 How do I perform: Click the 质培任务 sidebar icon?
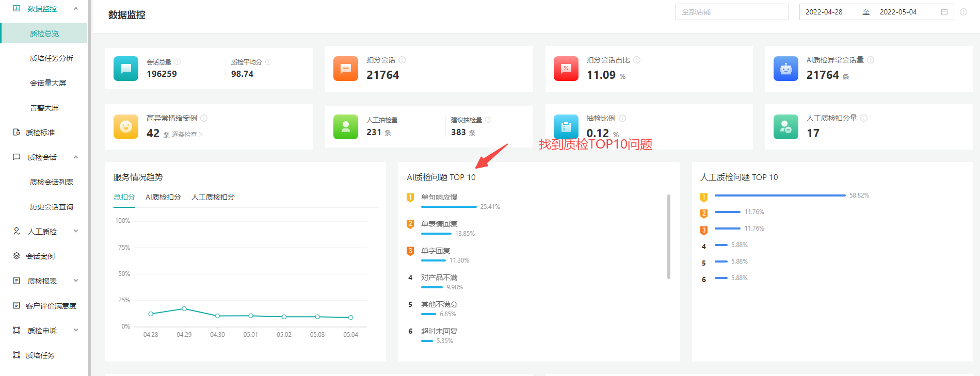(x=17, y=355)
